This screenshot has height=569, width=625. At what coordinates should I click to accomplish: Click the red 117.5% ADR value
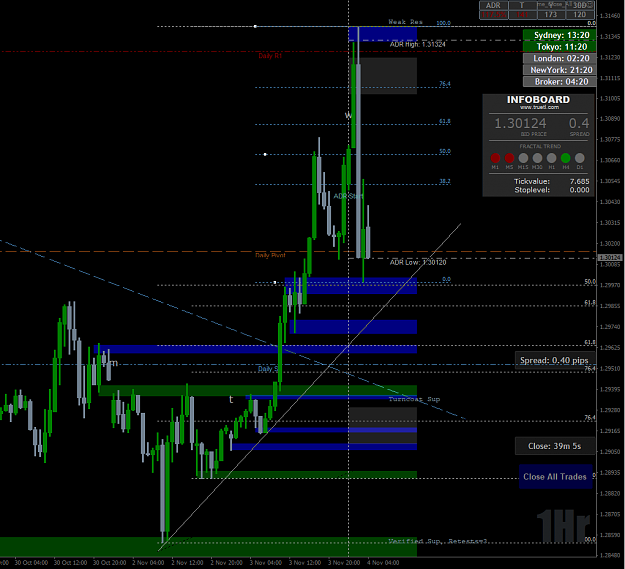[x=493, y=15]
